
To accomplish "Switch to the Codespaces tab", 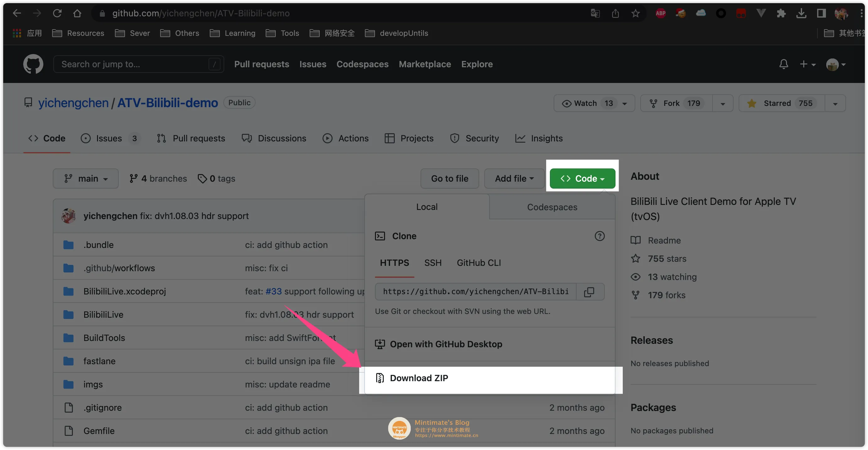I will [x=552, y=207].
